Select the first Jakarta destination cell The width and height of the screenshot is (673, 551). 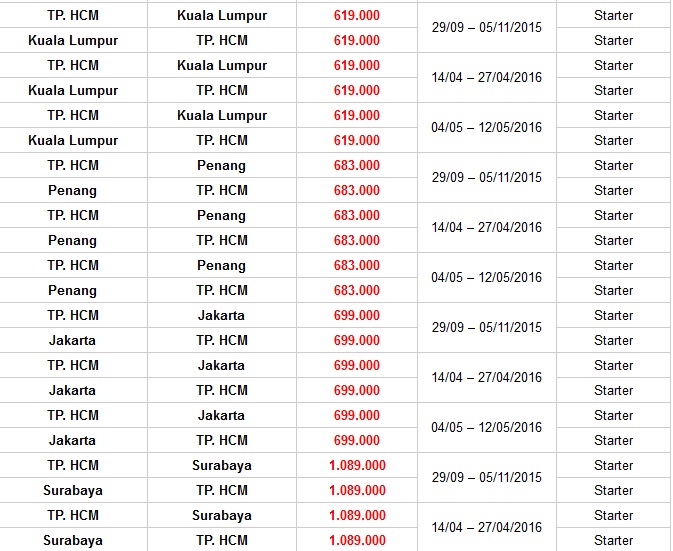(x=221, y=315)
